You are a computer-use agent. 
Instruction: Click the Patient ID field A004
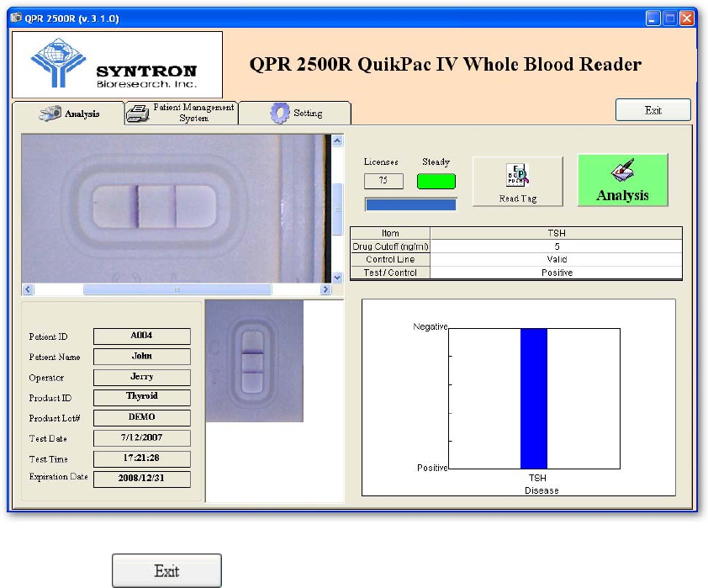point(142,336)
